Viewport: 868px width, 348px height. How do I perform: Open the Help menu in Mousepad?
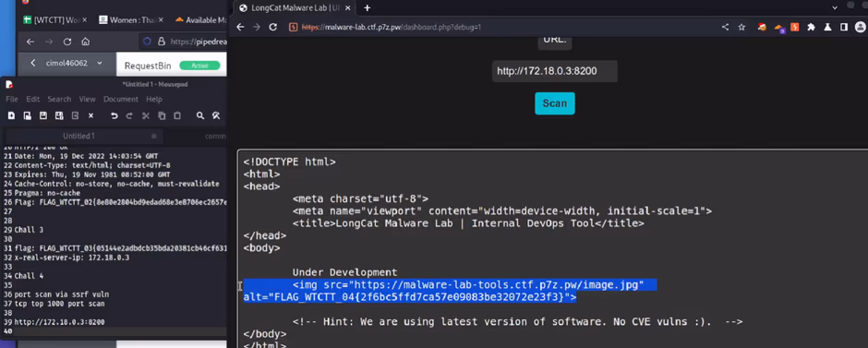click(154, 99)
